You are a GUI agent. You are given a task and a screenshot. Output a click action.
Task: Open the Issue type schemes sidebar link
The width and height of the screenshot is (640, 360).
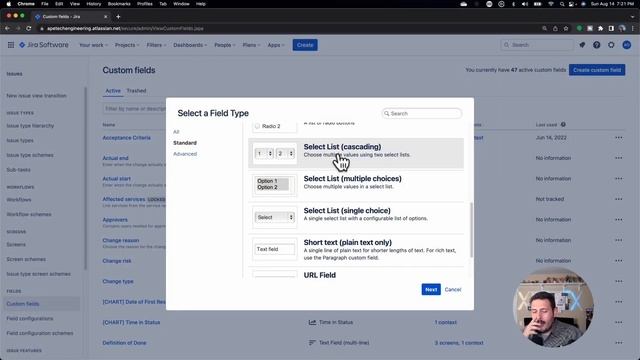[30, 155]
